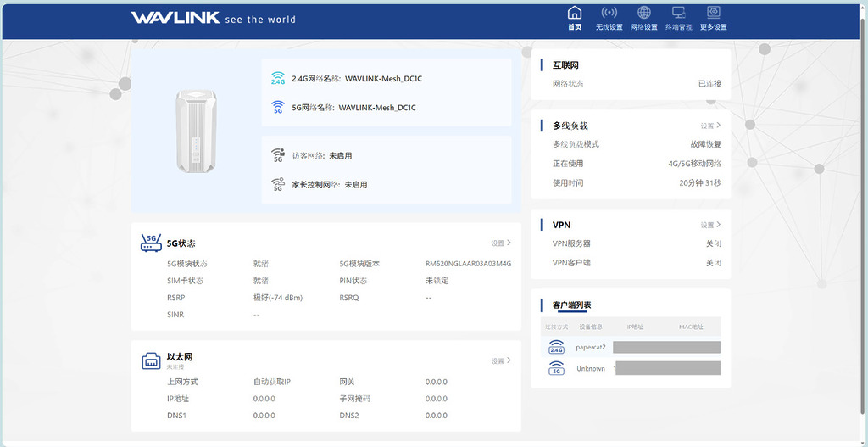
Task: Click the 以太网 panel title
Action: [x=180, y=357]
